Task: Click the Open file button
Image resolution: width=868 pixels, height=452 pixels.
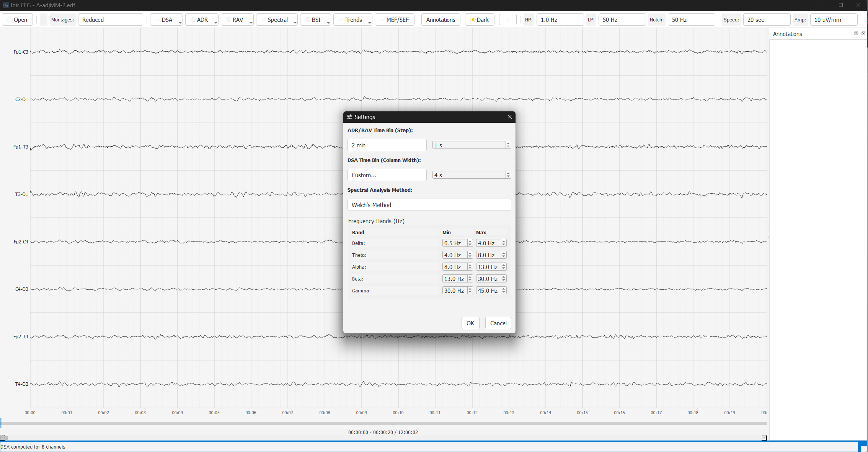Action: [17, 20]
